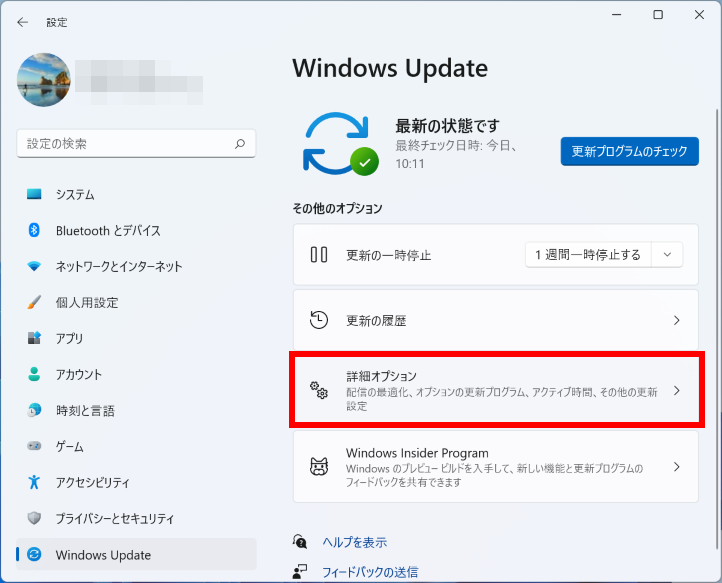Click the システム monitor icon
The width and height of the screenshot is (722, 583).
(34, 194)
